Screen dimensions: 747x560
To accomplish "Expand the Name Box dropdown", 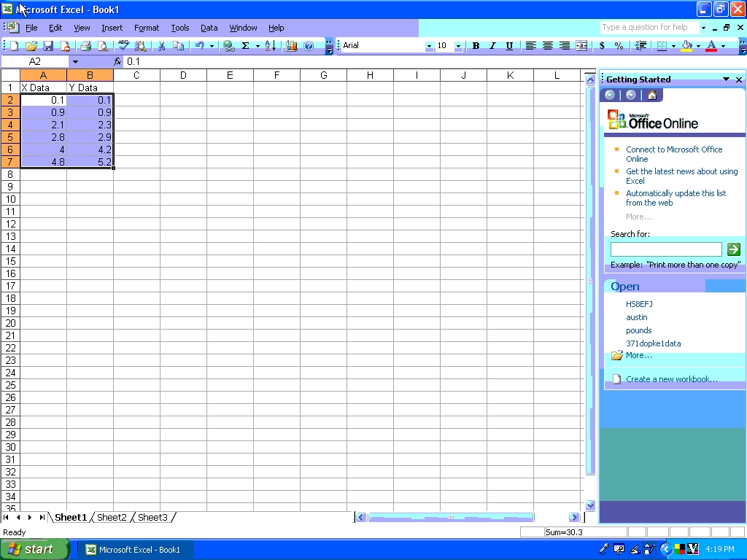I will (75, 62).
